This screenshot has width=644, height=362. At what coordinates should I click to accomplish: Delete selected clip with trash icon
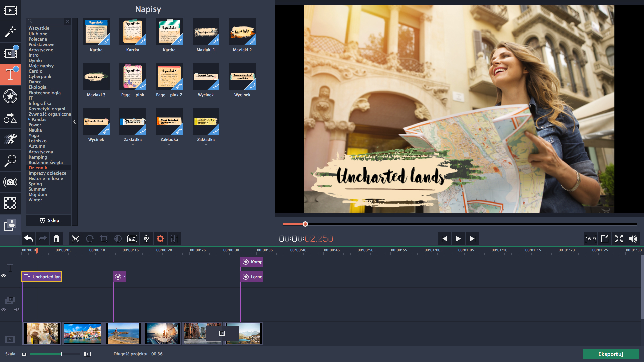tap(57, 239)
